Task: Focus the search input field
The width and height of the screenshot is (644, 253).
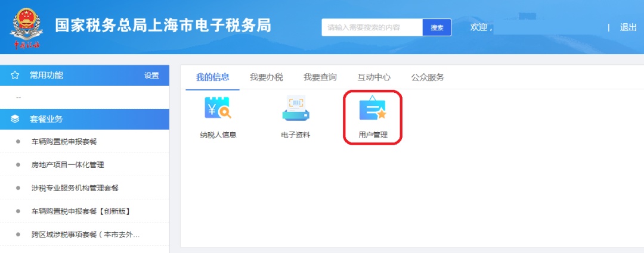Action: pyautogui.click(x=372, y=27)
